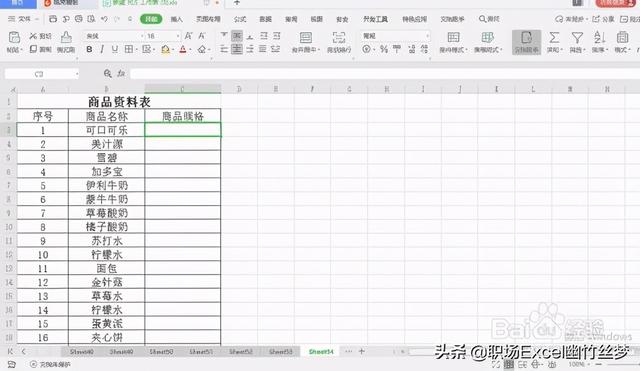Toggle top vertical alignment
Viewport: 640px width, 371px height.
tap(224, 36)
